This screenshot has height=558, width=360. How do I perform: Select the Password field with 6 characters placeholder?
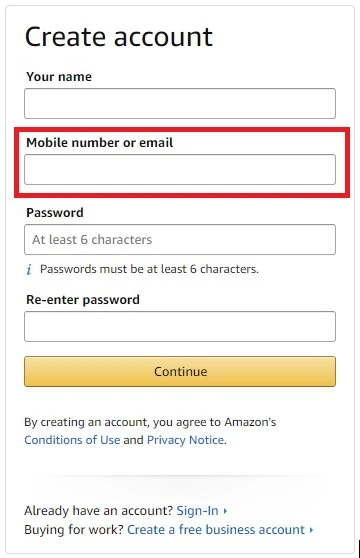click(x=180, y=239)
